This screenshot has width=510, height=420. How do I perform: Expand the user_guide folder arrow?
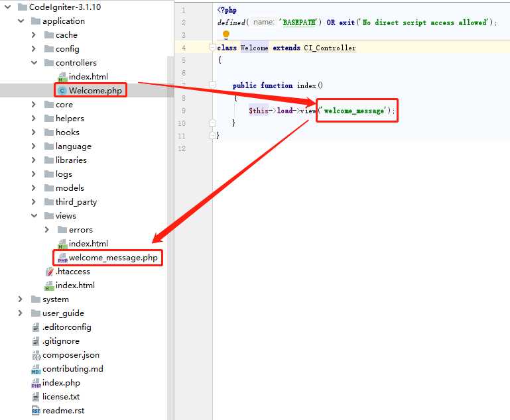pyautogui.click(x=20, y=313)
